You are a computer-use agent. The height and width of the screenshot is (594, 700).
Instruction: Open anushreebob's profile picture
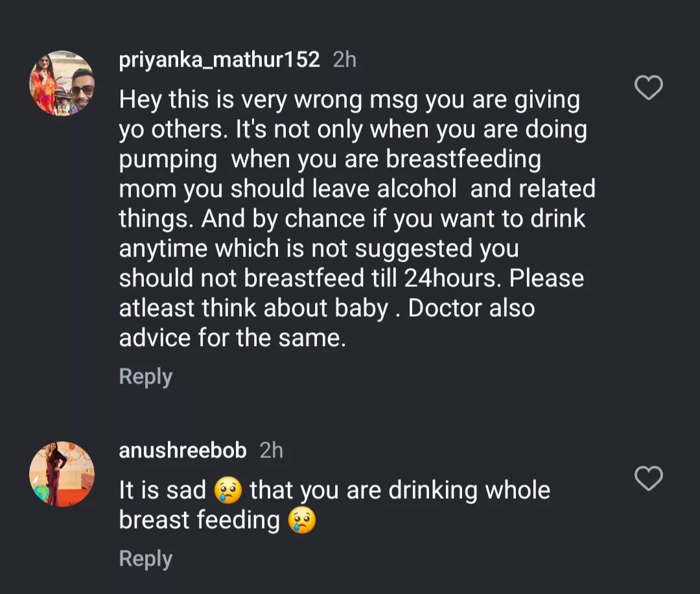click(x=62, y=474)
